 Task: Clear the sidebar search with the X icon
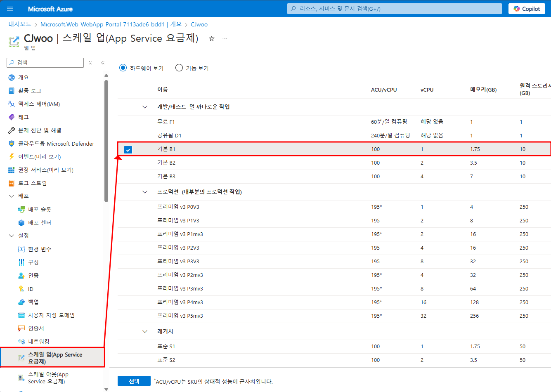click(90, 63)
